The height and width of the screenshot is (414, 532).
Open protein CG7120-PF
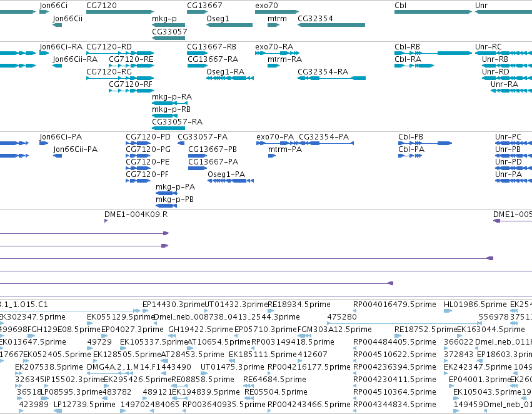[147, 174]
